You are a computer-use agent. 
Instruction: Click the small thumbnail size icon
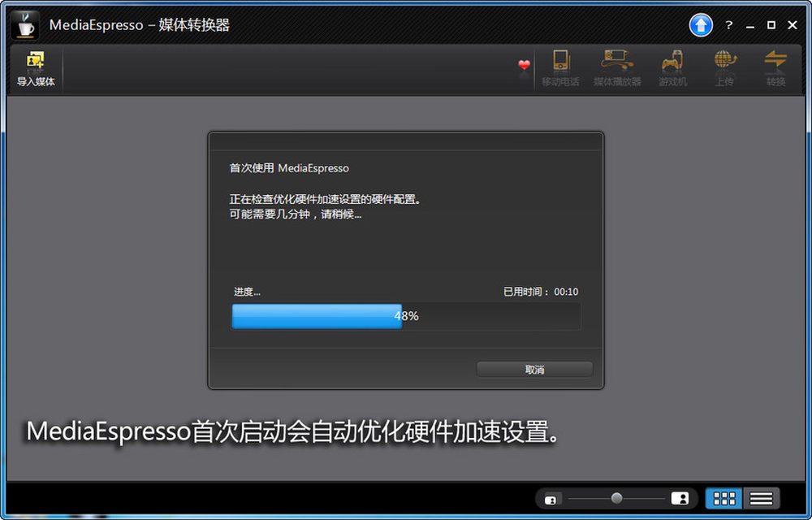pos(551,500)
